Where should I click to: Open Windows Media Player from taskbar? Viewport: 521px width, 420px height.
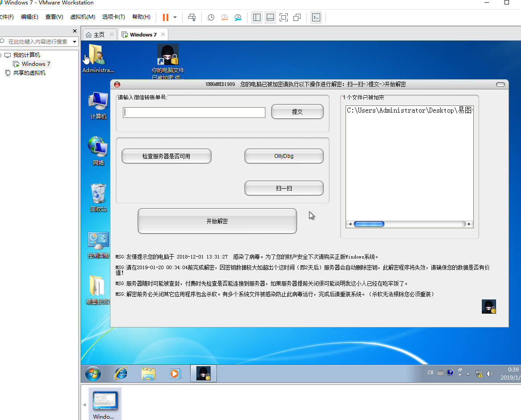click(x=175, y=374)
